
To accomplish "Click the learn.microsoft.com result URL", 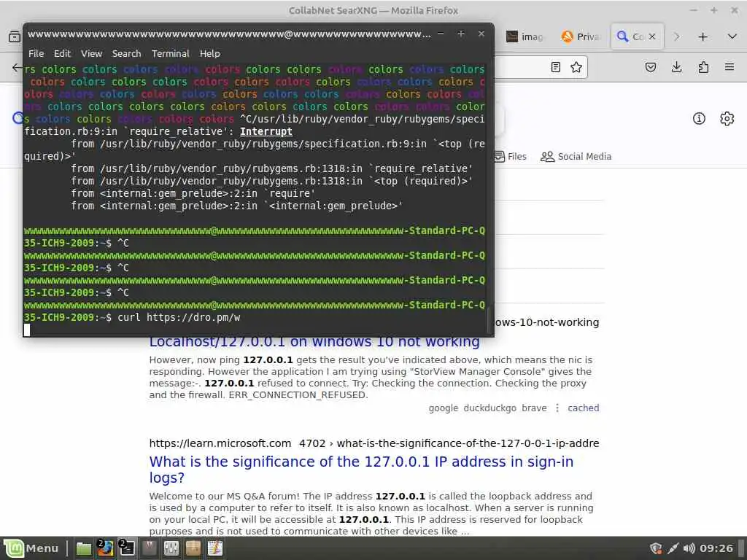I will [x=374, y=443].
